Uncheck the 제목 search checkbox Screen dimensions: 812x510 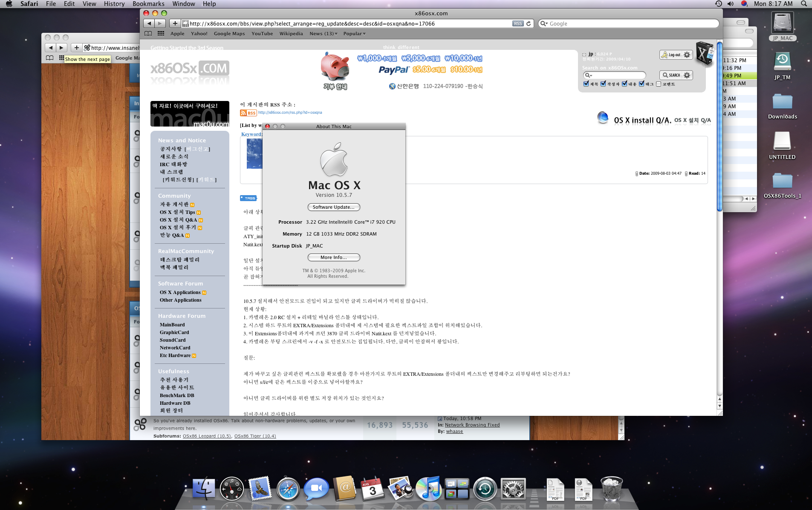tap(586, 84)
